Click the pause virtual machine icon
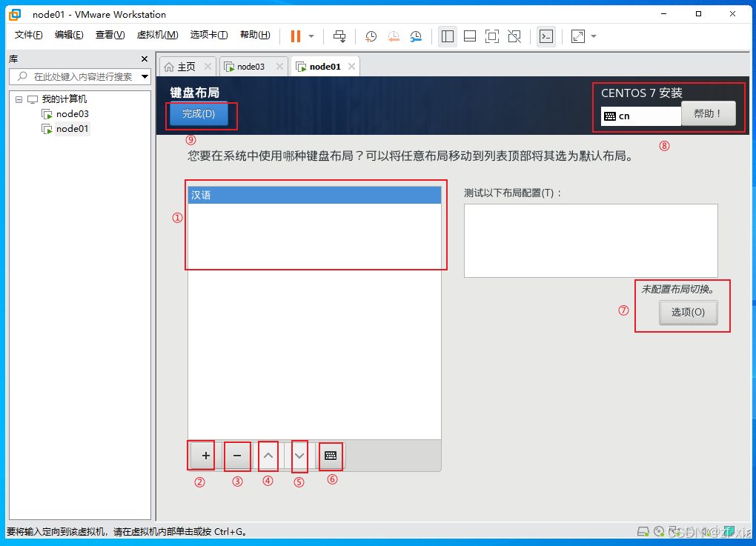 pos(296,36)
